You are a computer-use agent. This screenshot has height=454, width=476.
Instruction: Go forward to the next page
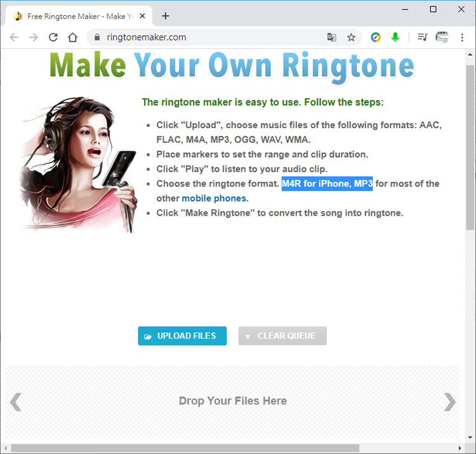tap(34, 37)
